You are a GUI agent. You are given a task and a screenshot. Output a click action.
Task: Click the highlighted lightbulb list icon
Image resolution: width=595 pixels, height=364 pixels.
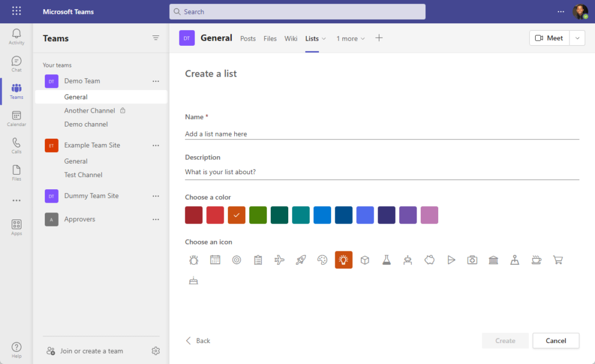(x=344, y=260)
